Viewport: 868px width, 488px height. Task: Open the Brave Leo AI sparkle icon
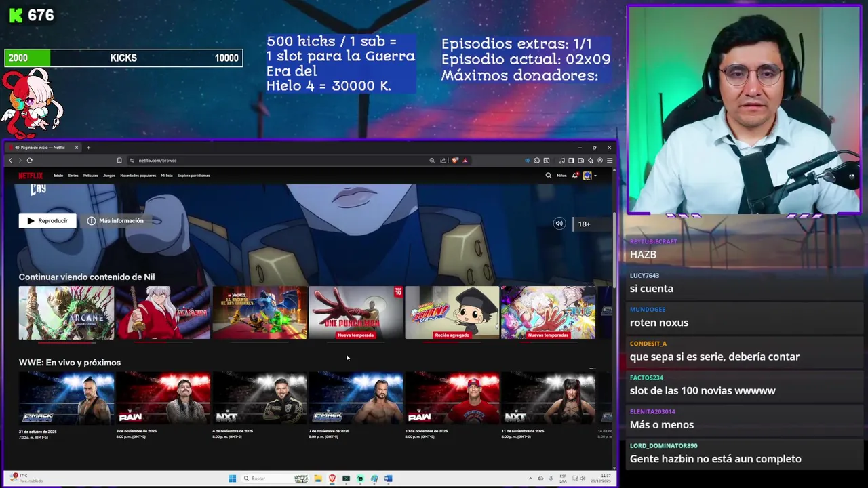(591, 161)
